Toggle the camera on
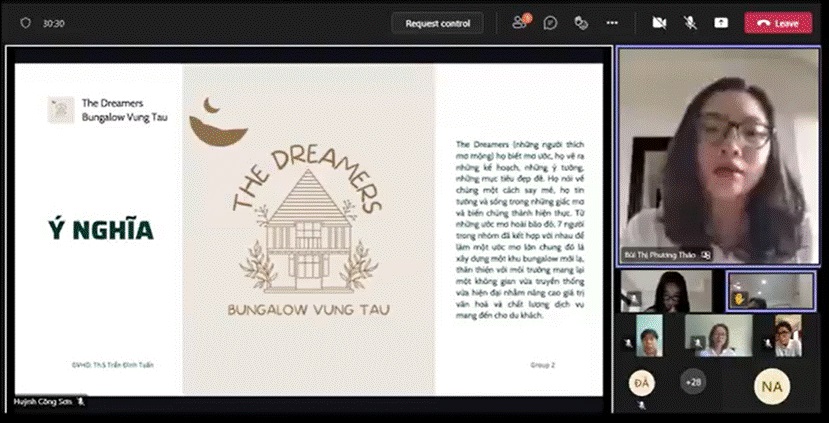This screenshot has height=423, width=829. (x=659, y=23)
